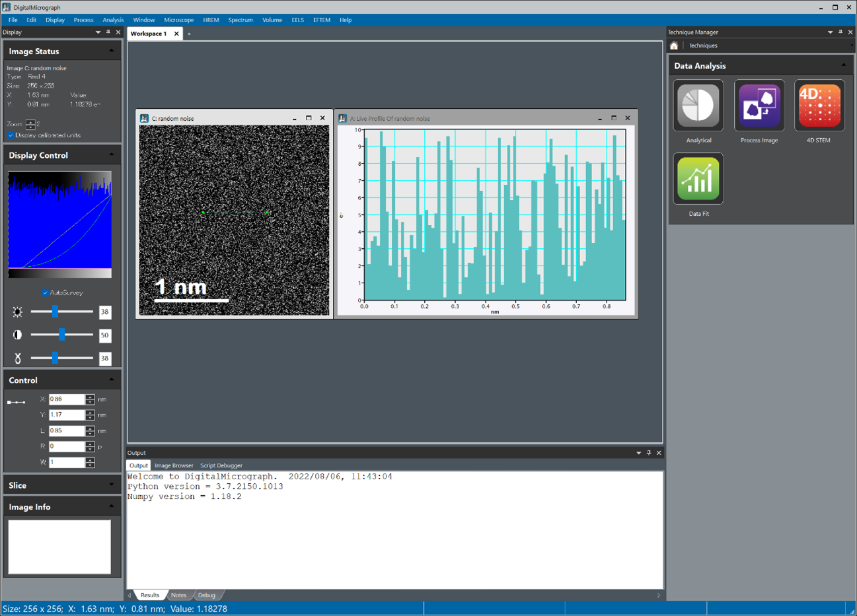Toggle the AutoSurvey checkbox
The image size is (857, 616).
45,292
